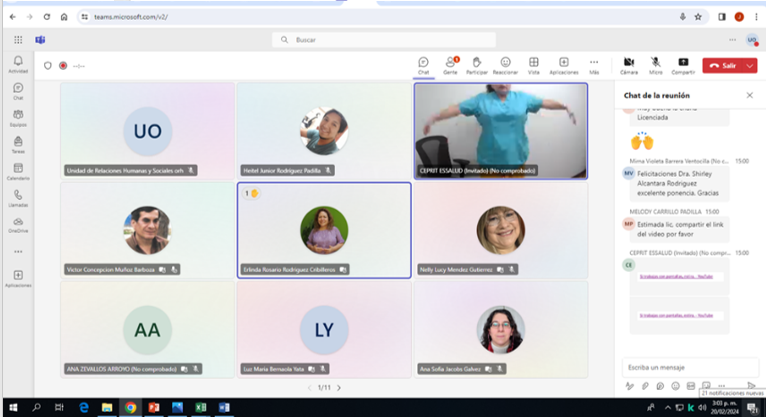Open Equipos in the left sidebar
766x417 pixels.
click(18, 118)
